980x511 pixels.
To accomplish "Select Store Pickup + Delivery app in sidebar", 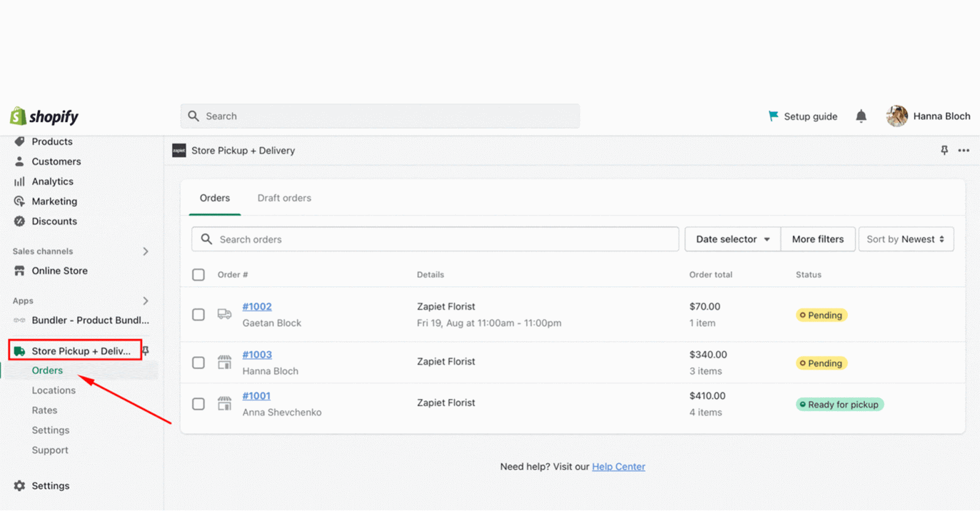I will 81,351.
